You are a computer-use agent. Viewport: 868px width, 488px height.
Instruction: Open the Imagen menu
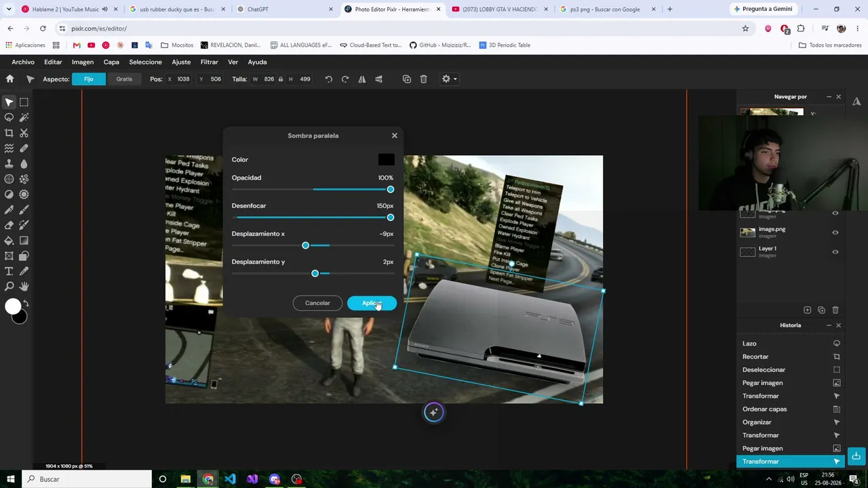click(83, 62)
